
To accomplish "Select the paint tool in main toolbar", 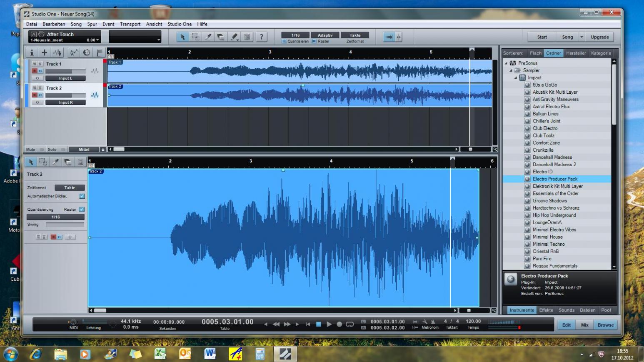I will [234, 37].
